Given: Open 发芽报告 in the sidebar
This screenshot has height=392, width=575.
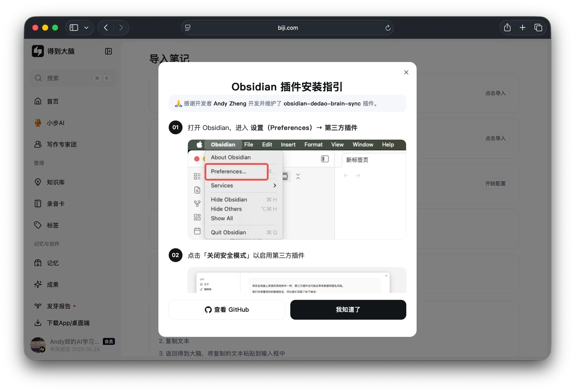Looking at the screenshot, I should click(x=72, y=306).
